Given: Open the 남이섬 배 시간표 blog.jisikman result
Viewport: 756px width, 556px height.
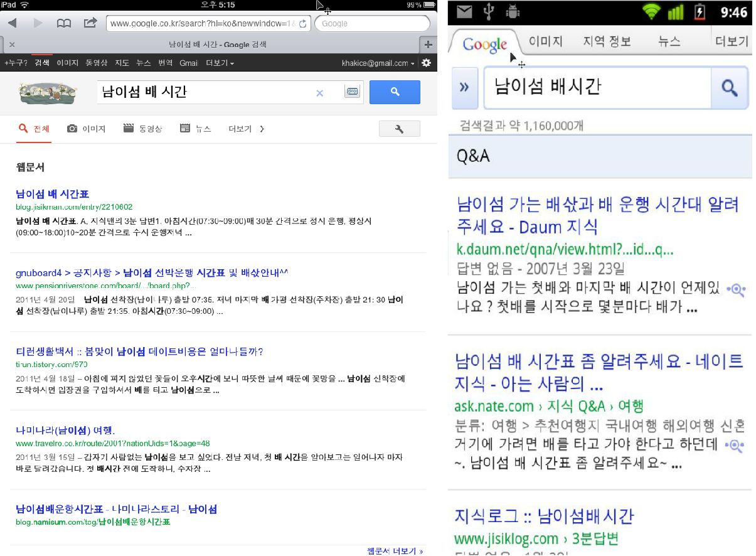Looking at the screenshot, I should click(x=52, y=195).
